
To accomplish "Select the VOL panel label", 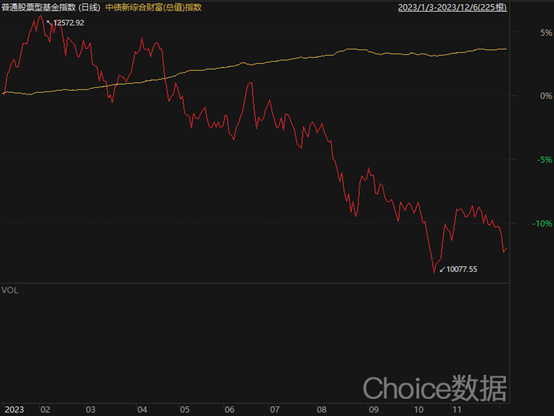I will (x=10, y=290).
